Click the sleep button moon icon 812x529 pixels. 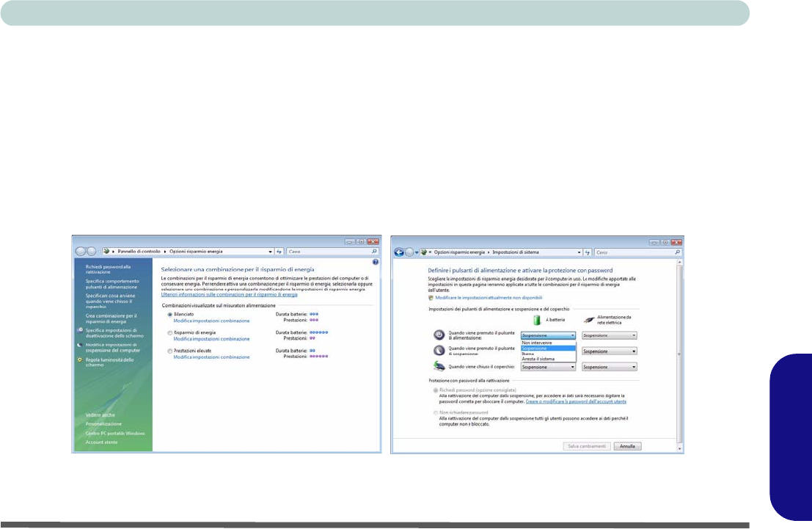coord(439,351)
